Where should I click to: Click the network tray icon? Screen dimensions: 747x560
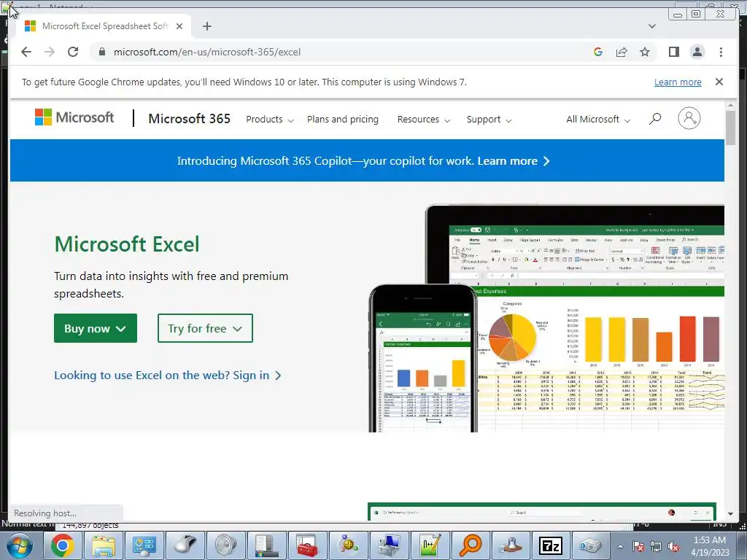coord(656,547)
